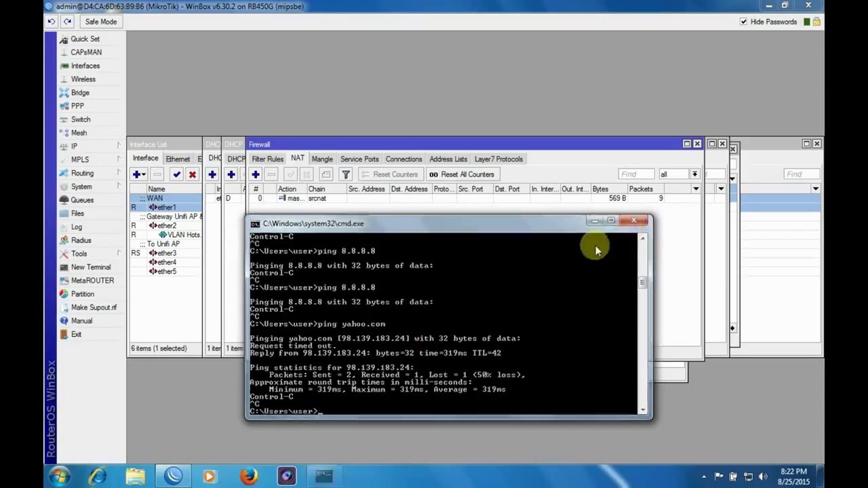Viewport: 868px width, 488px height.
Task: Click Firewall Find search field
Action: (636, 175)
